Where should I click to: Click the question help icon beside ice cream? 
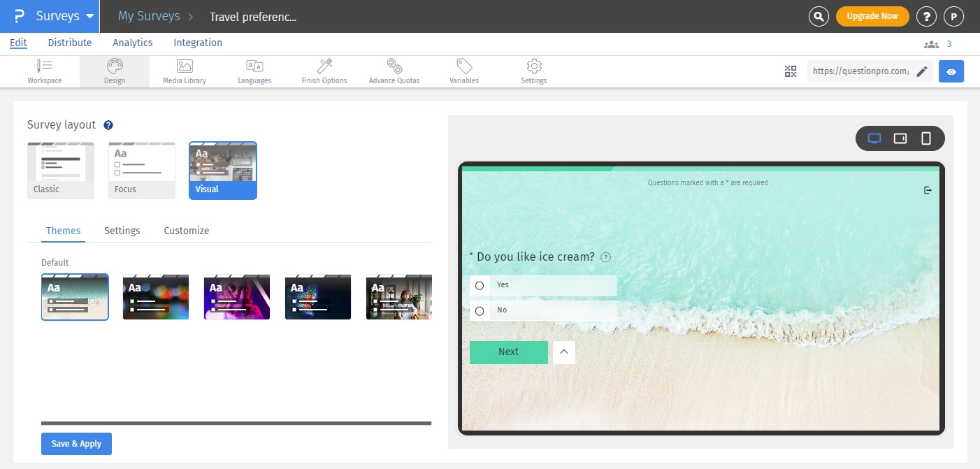pyautogui.click(x=606, y=257)
